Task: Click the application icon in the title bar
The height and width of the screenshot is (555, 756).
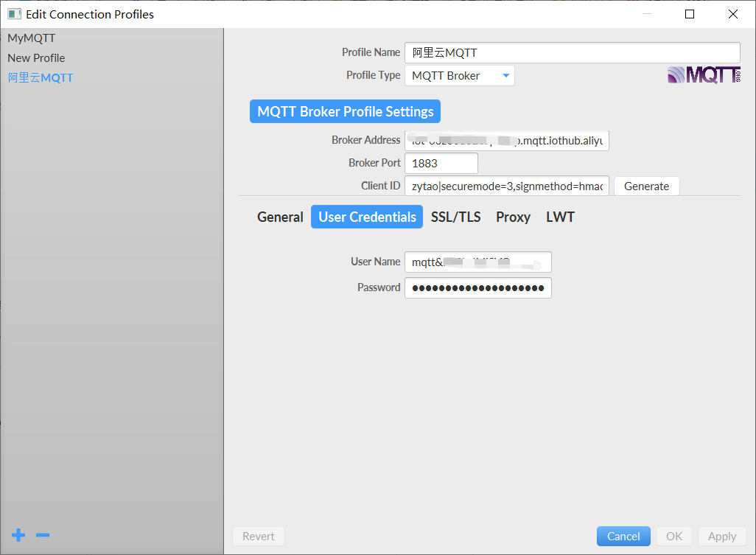Action: pyautogui.click(x=13, y=13)
